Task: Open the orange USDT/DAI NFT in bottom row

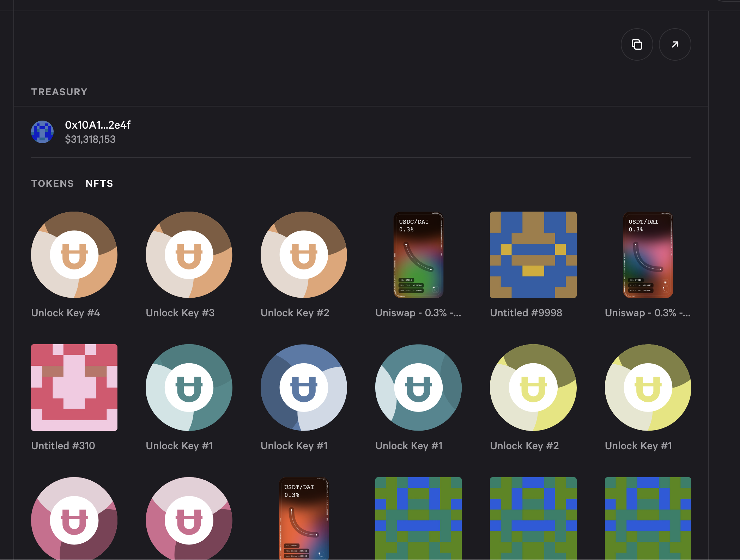Action: pyautogui.click(x=304, y=518)
